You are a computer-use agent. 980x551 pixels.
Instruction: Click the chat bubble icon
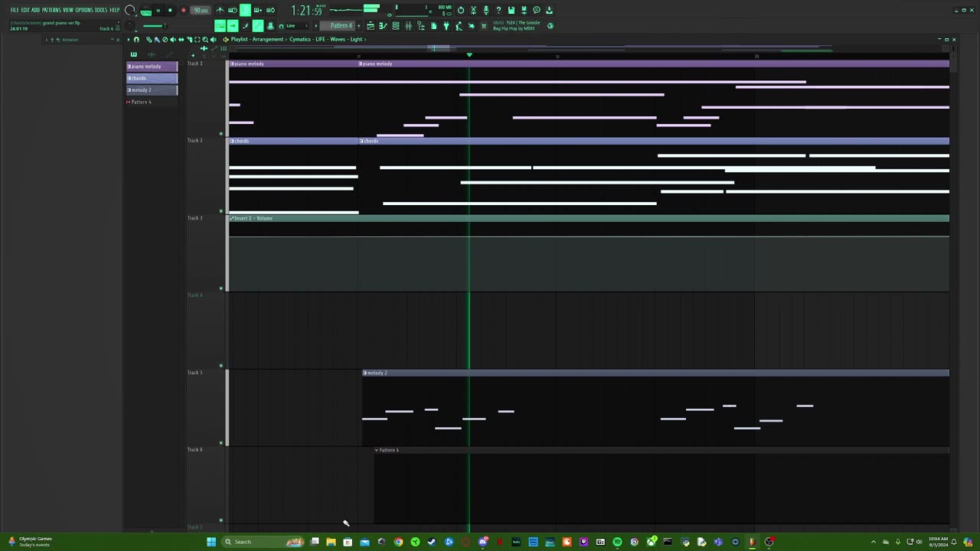click(537, 10)
